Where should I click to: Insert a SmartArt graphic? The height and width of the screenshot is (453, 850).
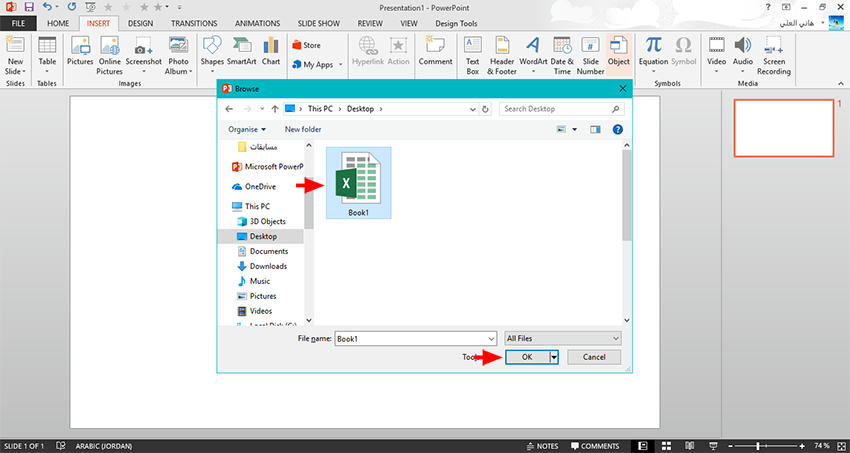[x=242, y=51]
